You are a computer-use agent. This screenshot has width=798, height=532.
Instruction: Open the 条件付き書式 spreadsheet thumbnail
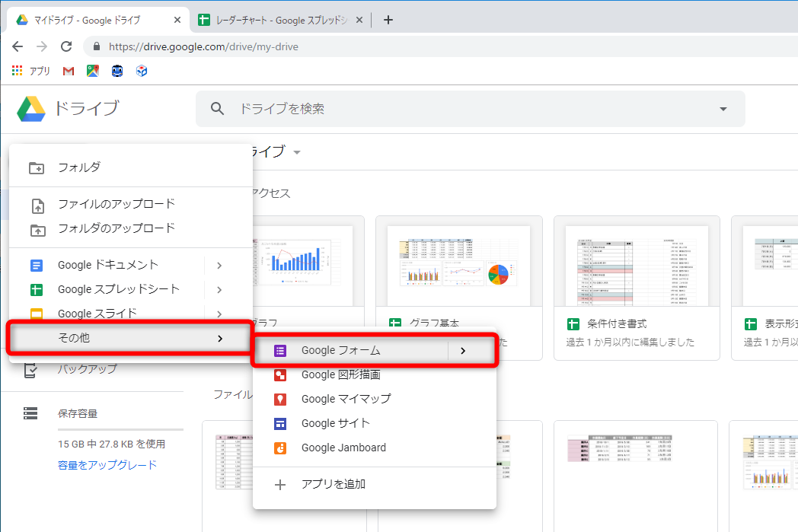(637, 282)
